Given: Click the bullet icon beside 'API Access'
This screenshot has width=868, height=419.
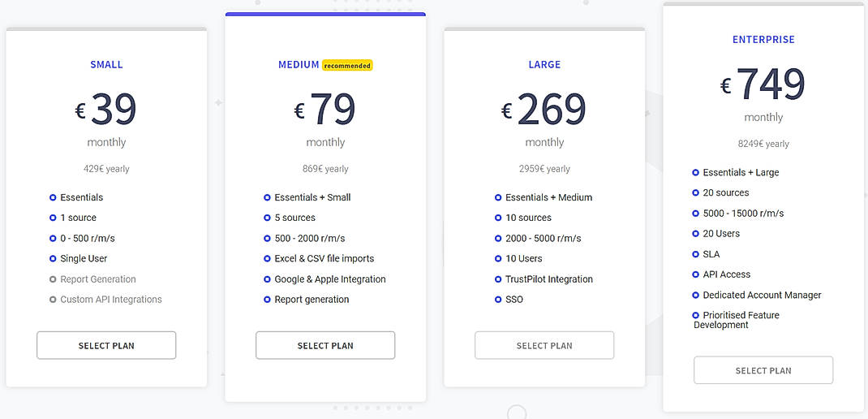Looking at the screenshot, I should click(x=696, y=274).
